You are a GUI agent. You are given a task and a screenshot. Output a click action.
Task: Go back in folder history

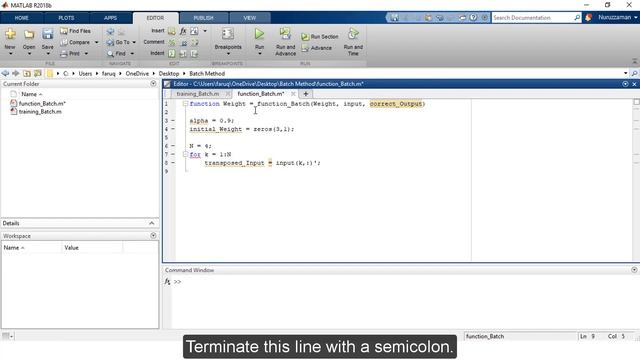(5, 73)
